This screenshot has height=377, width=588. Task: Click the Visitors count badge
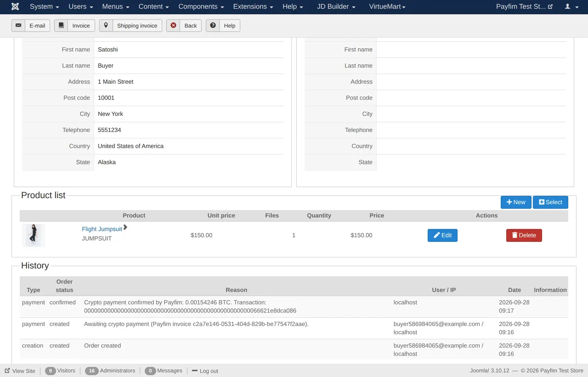click(x=50, y=371)
